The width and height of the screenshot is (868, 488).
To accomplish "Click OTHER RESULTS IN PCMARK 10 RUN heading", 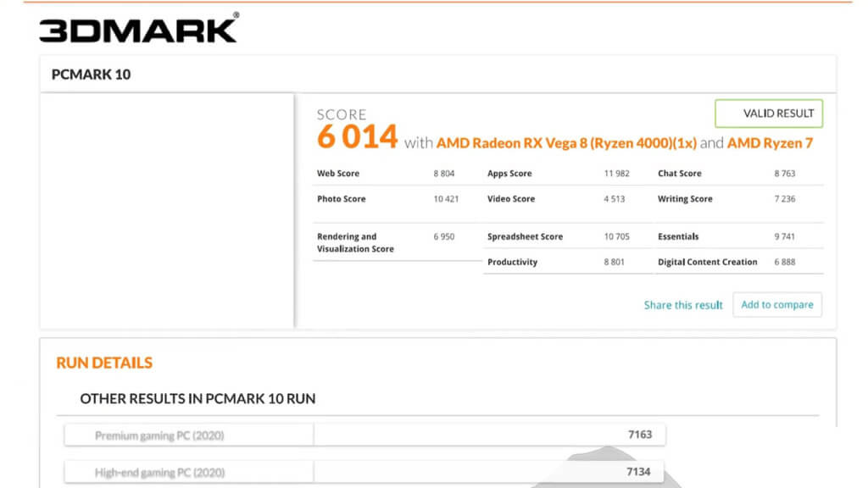I will click(x=198, y=398).
